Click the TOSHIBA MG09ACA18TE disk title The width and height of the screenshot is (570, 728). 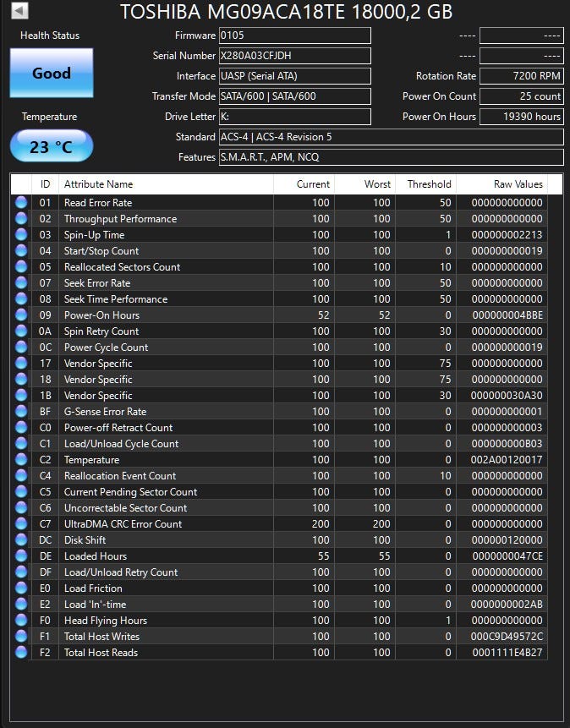[x=286, y=12]
